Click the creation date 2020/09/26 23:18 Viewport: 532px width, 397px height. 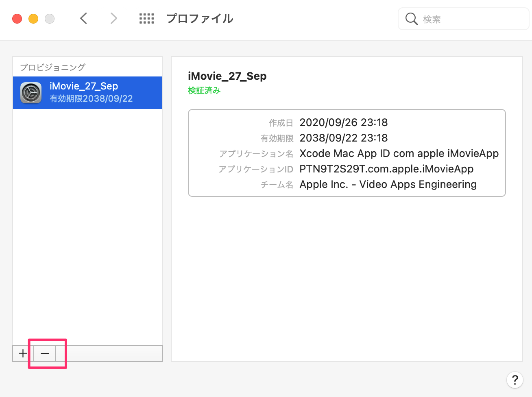344,122
